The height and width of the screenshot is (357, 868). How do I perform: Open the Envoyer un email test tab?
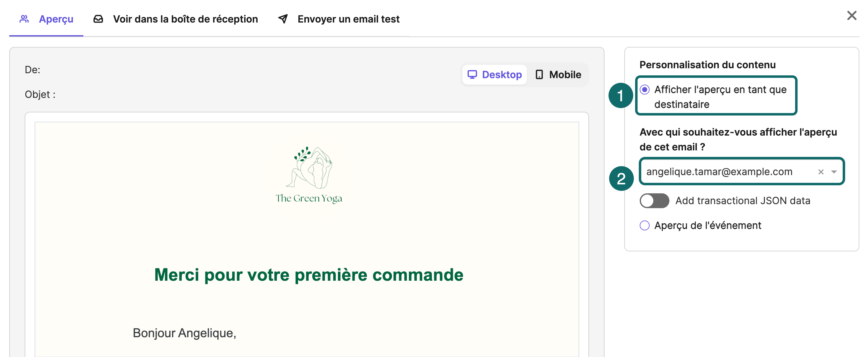coord(339,19)
